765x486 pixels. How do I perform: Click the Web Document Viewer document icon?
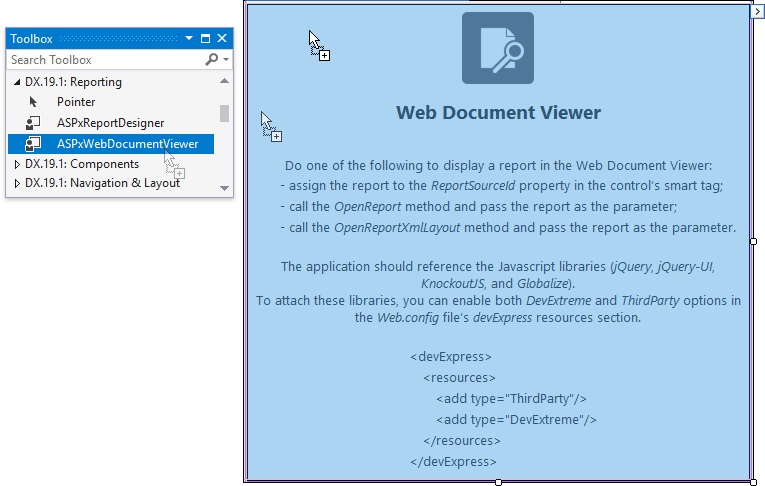(498, 48)
